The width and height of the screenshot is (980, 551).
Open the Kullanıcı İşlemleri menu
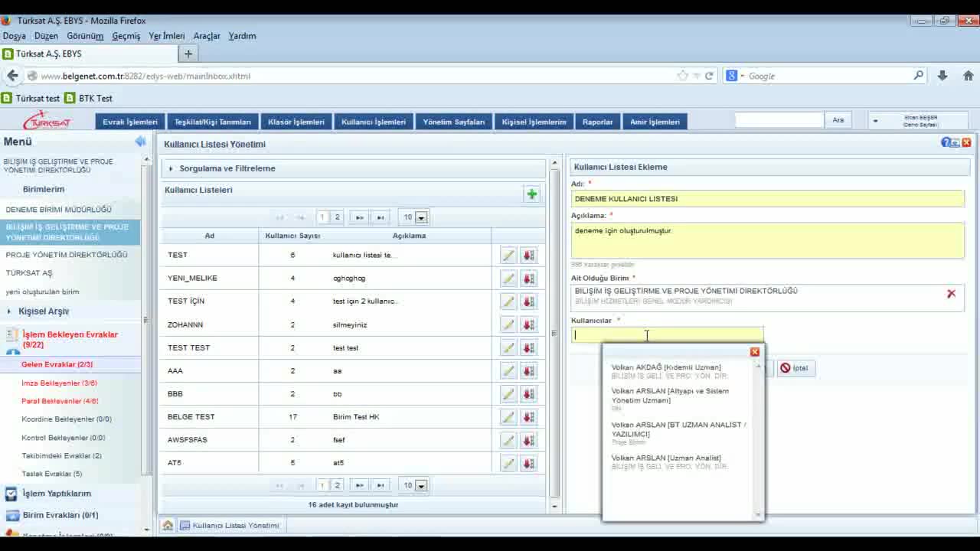pyautogui.click(x=374, y=122)
